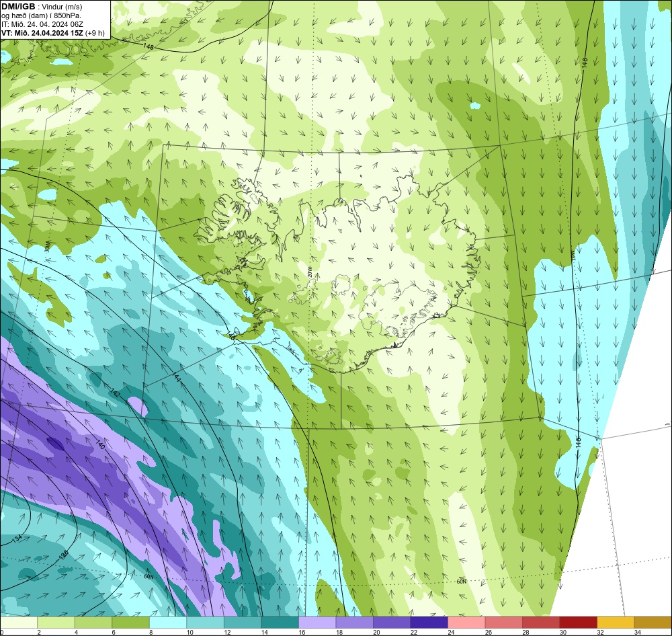Image resolution: width=672 pixels, height=636 pixels.
Task: Pick the 26–28 m/s salmon legend swatch
Action: (x=503, y=623)
